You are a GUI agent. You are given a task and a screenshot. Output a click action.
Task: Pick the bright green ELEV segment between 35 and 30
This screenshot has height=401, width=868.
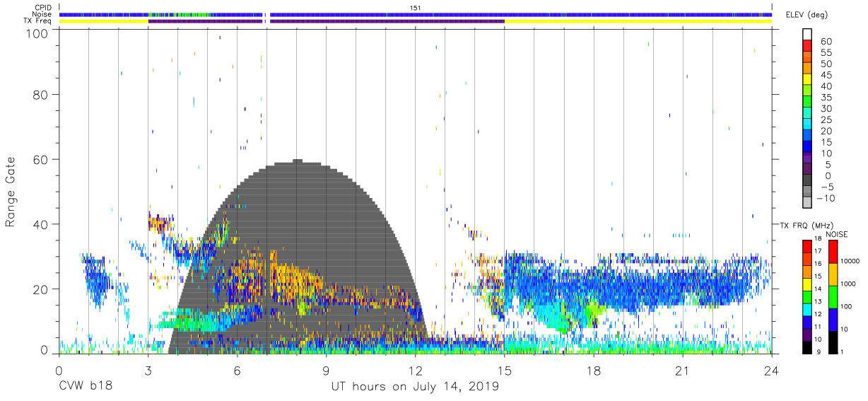807,103
